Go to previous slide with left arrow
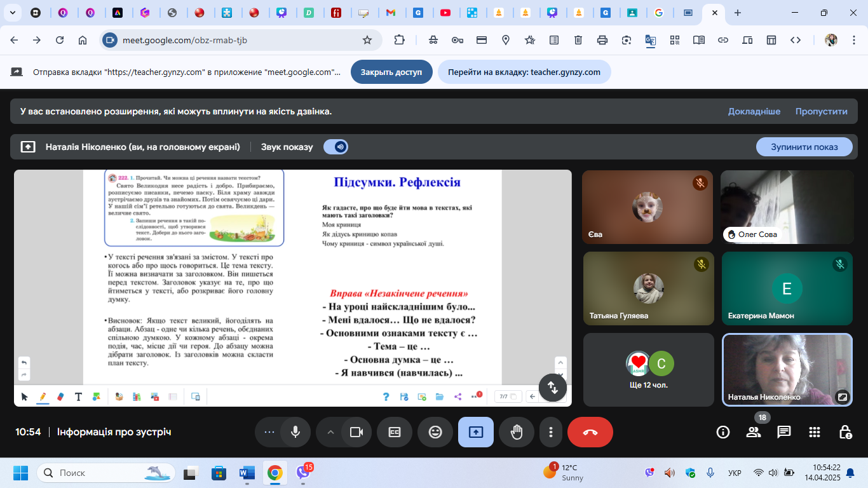The width and height of the screenshot is (868, 488). coord(533,396)
